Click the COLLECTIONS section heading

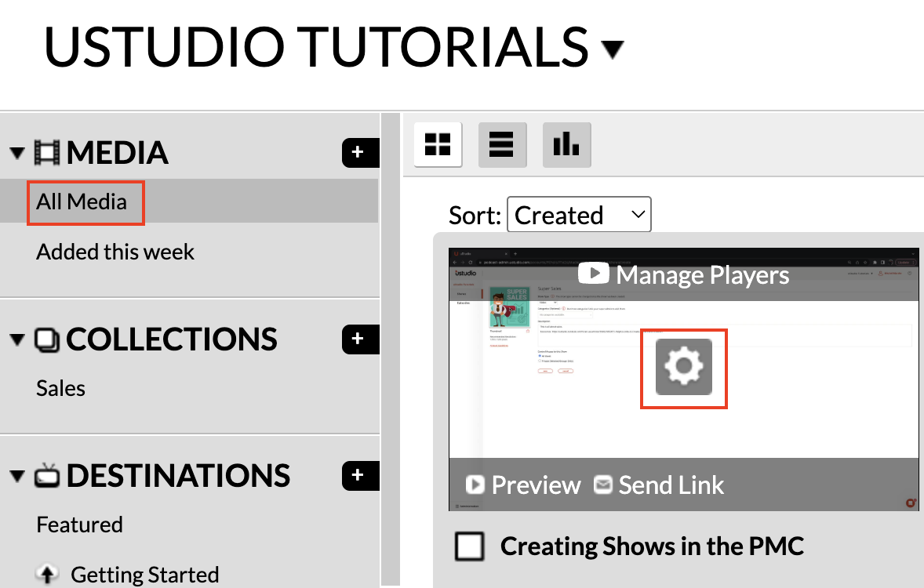[x=172, y=340]
